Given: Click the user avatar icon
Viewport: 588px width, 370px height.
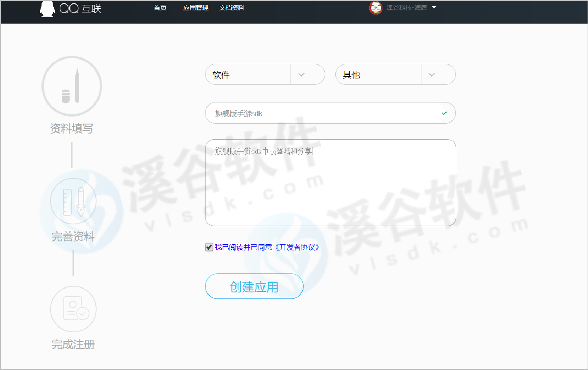Looking at the screenshot, I should pyautogui.click(x=375, y=8).
